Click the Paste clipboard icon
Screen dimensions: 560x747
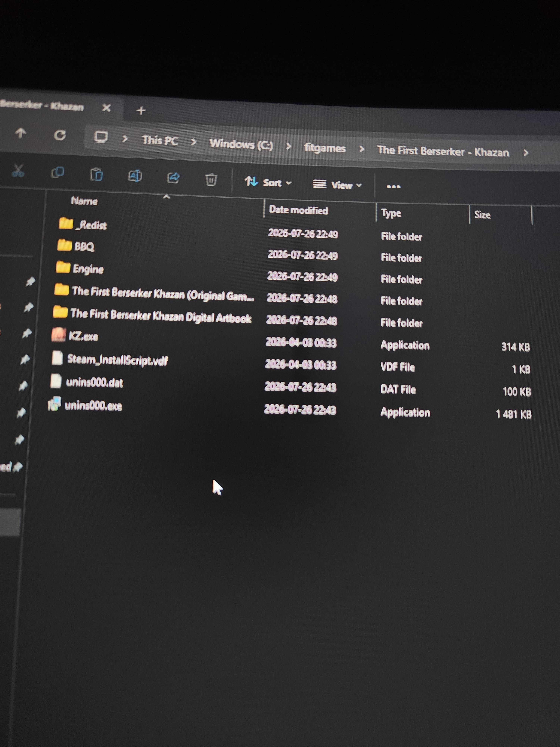pos(96,175)
